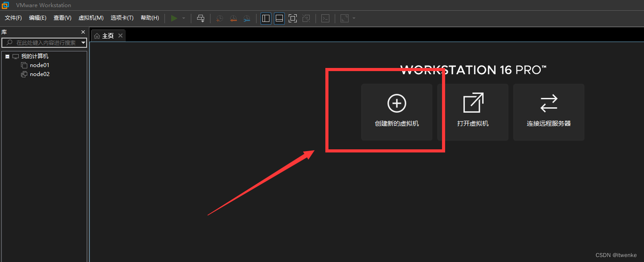Toggle the library sidebar view icon

(x=266, y=18)
